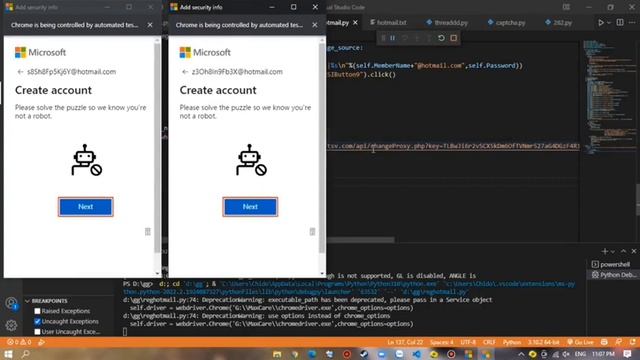The height and width of the screenshot is (360, 640).
Task: Open clock showing 11:07 PM
Action: click(x=603, y=354)
